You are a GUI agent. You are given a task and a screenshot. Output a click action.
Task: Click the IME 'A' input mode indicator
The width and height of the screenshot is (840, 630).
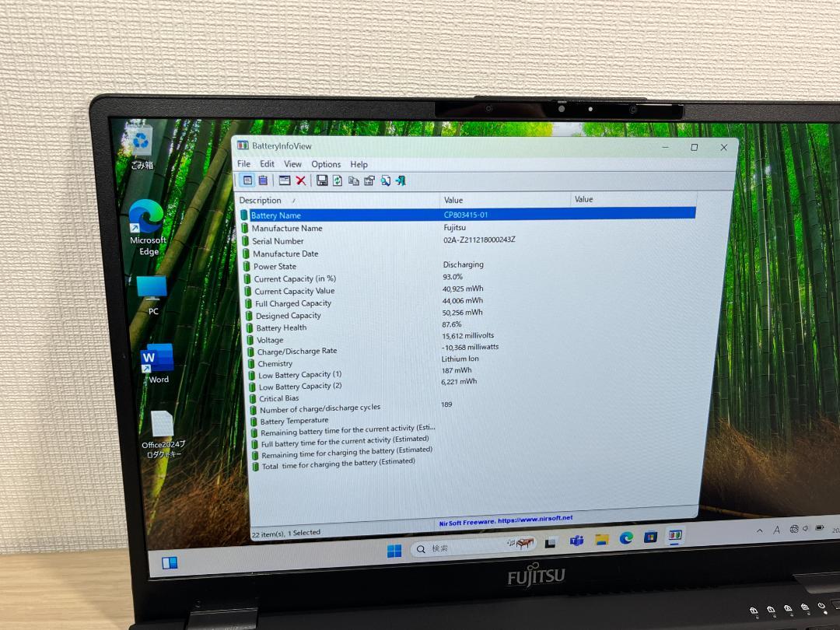[x=776, y=530]
